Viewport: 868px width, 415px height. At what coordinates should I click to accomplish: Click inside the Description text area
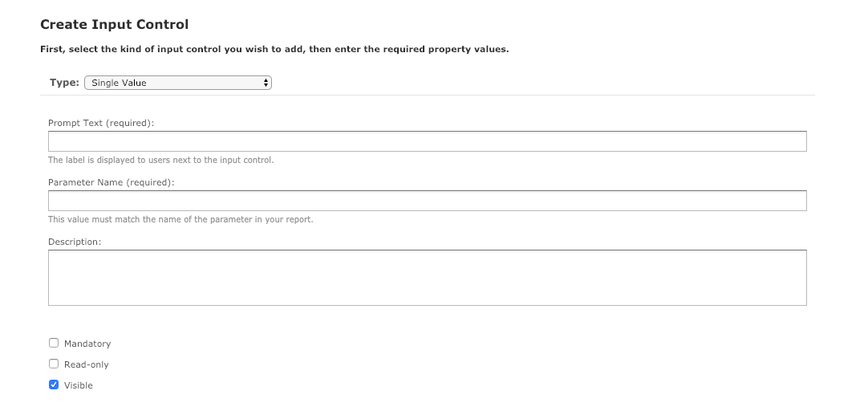pyautogui.click(x=427, y=278)
